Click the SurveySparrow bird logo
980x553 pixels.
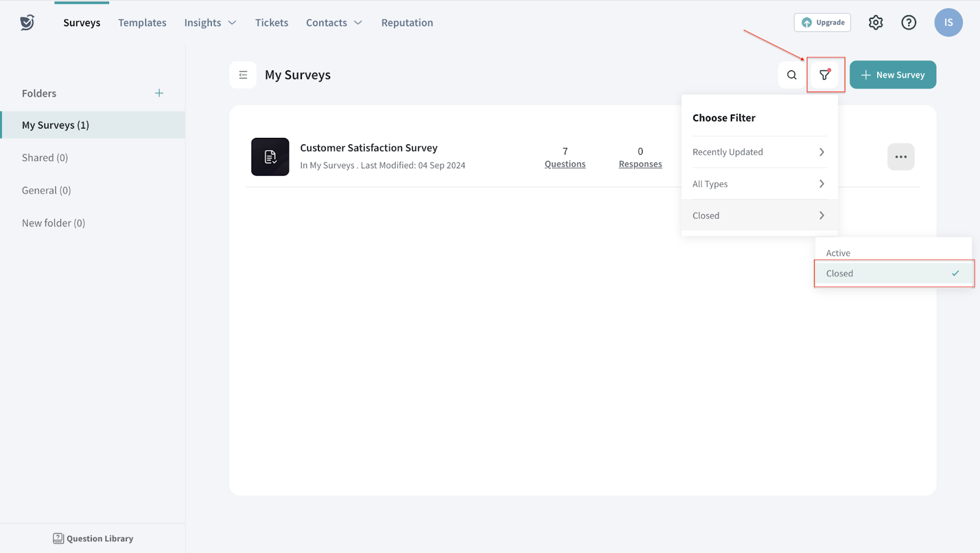click(27, 23)
